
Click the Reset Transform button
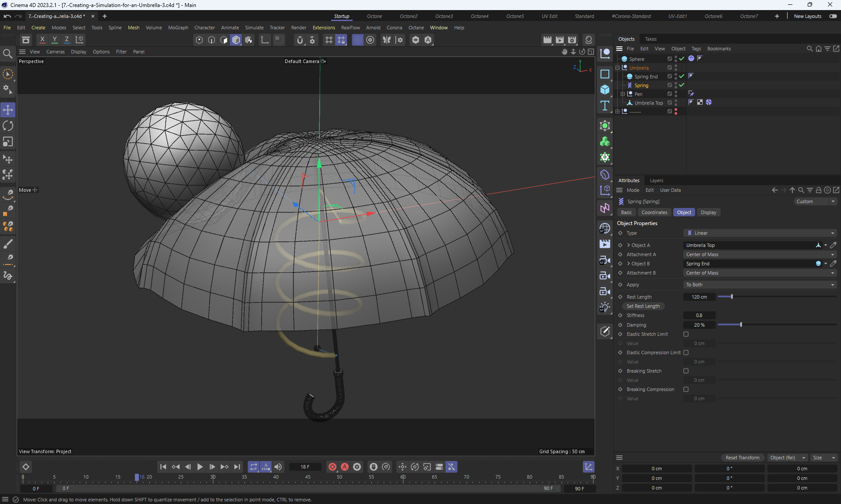point(742,458)
